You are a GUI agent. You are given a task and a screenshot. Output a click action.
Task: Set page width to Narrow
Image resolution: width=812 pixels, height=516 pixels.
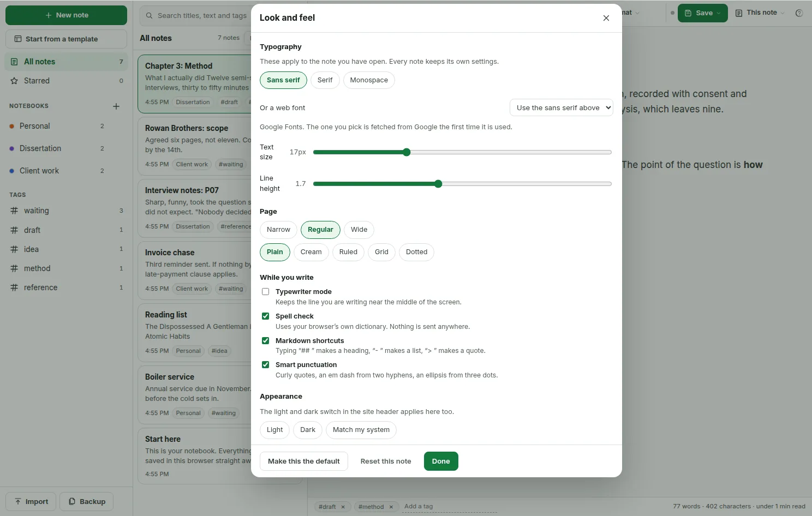[278, 230]
